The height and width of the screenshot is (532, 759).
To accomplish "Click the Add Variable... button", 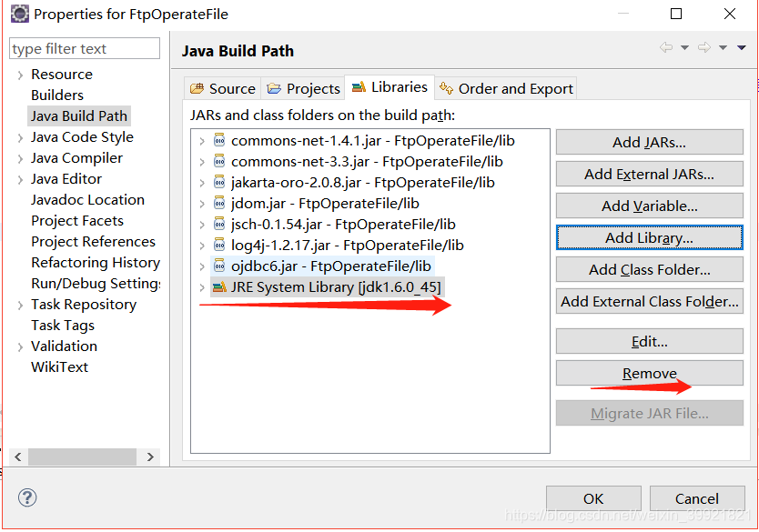I will [x=649, y=206].
